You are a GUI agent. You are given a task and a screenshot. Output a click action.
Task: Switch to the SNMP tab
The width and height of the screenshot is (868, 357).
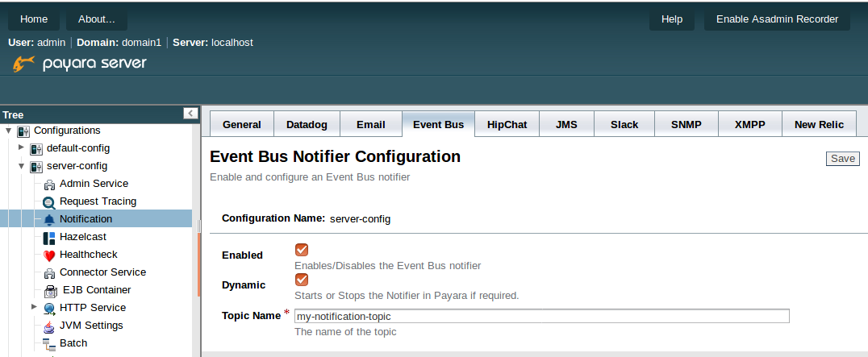coord(686,124)
